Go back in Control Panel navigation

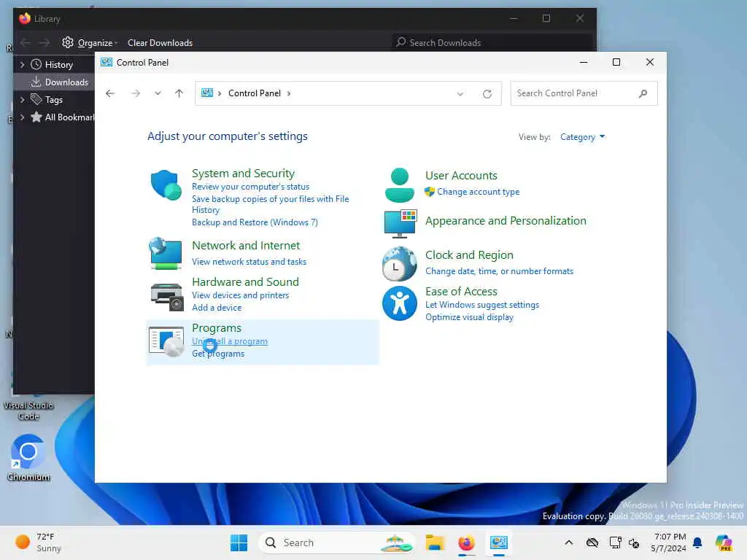[x=110, y=93]
